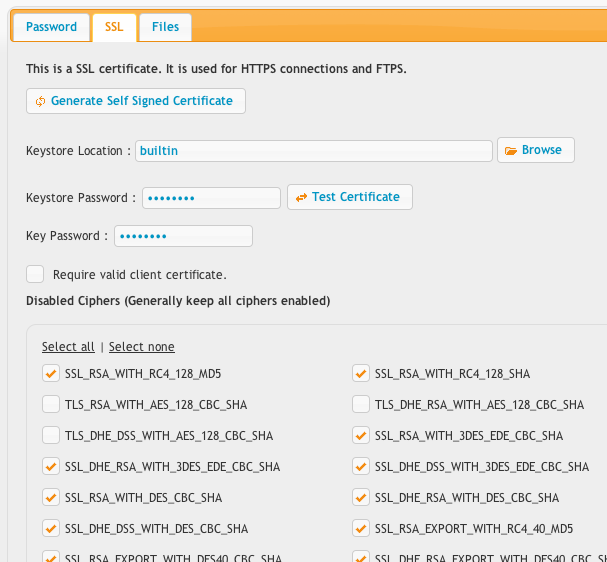Select the SSL tab

[x=114, y=27]
